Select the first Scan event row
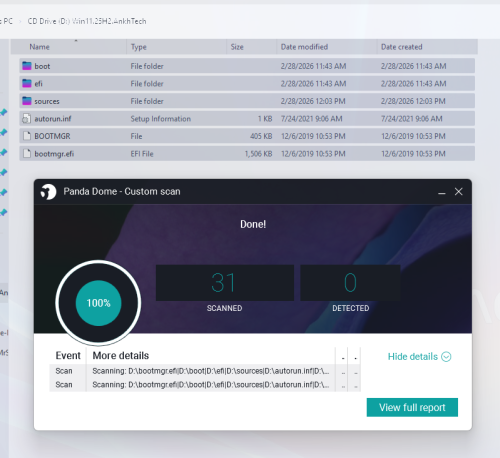500x458 pixels. pyautogui.click(x=205, y=371)
